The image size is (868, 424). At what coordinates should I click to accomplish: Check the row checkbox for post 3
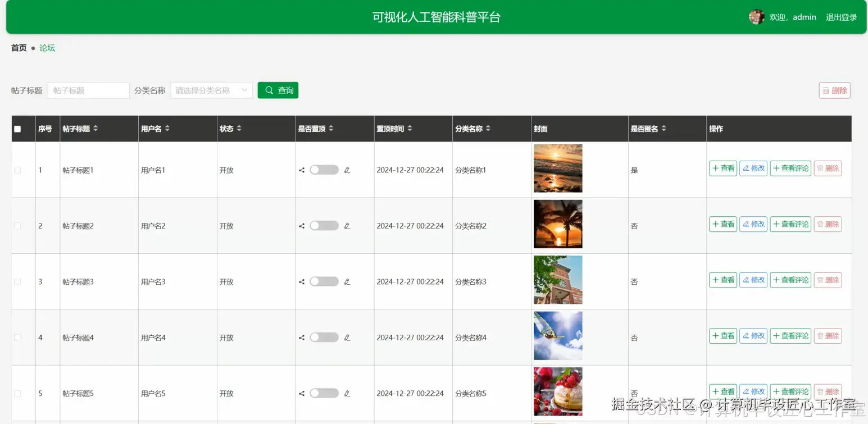(17, 281)
